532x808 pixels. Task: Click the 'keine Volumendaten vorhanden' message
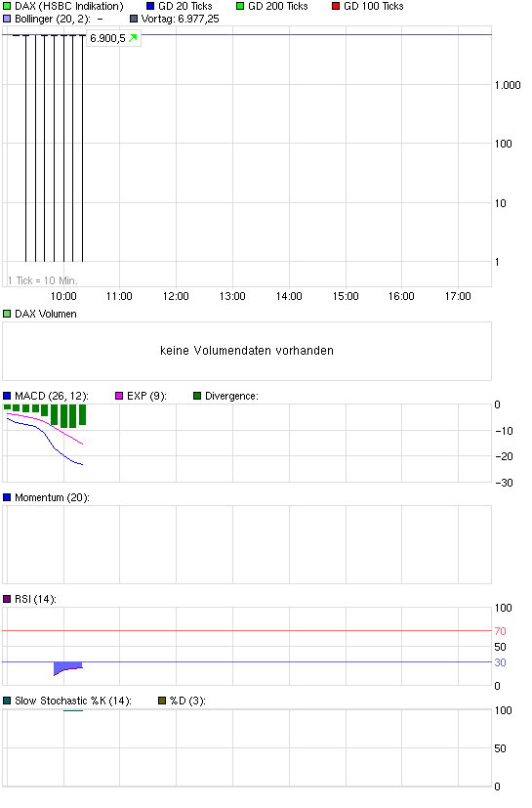tap(247, 351)
